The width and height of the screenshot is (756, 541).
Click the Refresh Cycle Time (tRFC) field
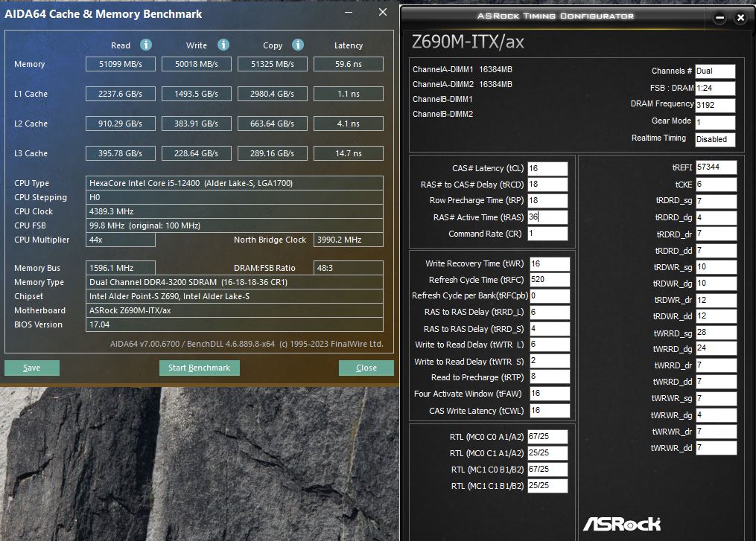tap(550, 279)
